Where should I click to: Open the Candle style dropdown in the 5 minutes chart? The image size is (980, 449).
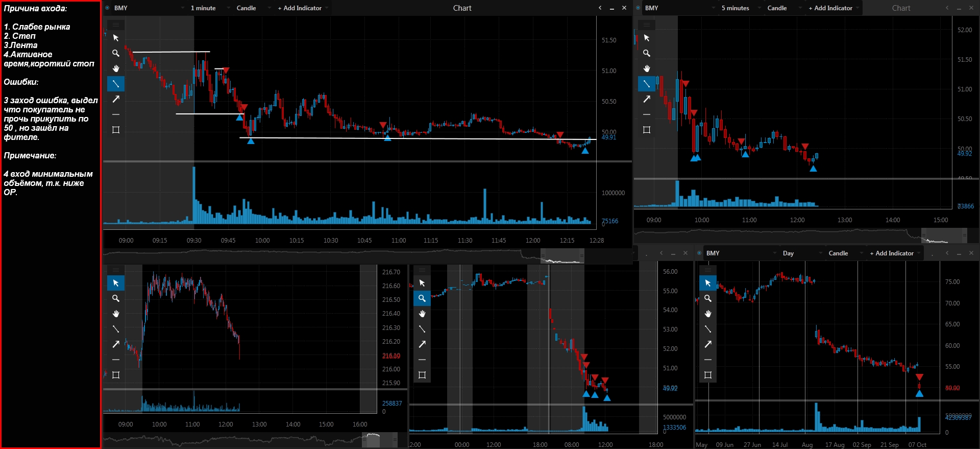783,8
